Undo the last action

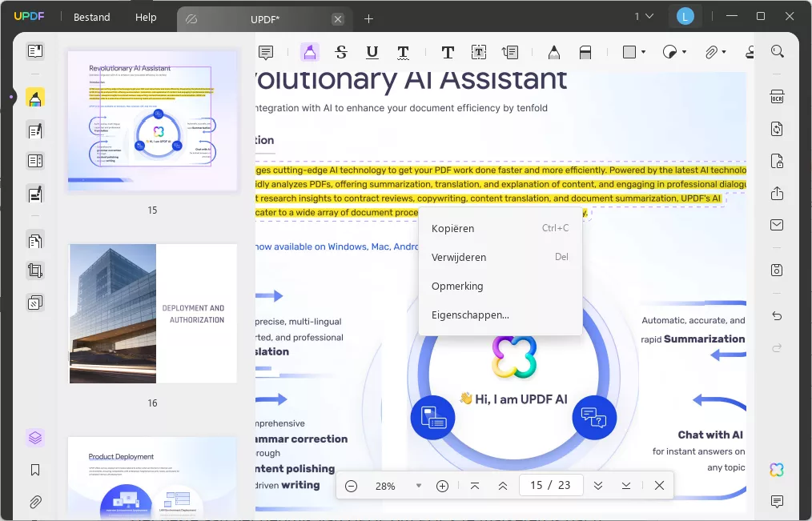tap(777, 315)
